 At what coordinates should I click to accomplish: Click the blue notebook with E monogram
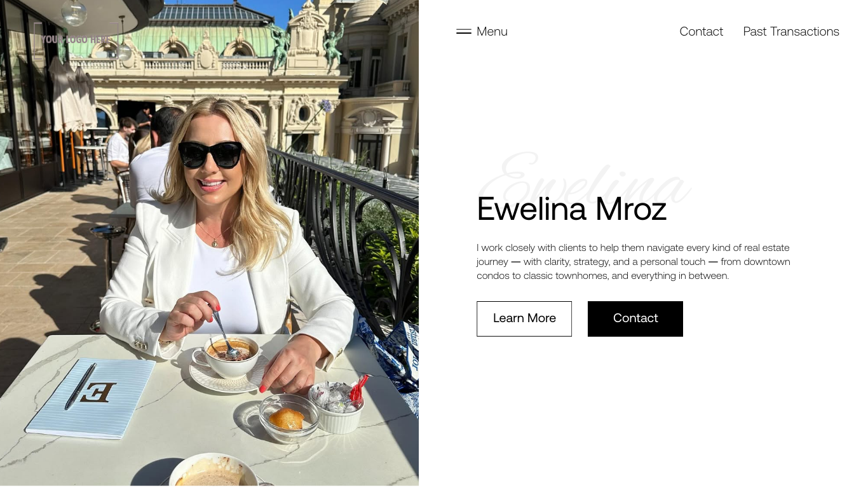point(90,398)
